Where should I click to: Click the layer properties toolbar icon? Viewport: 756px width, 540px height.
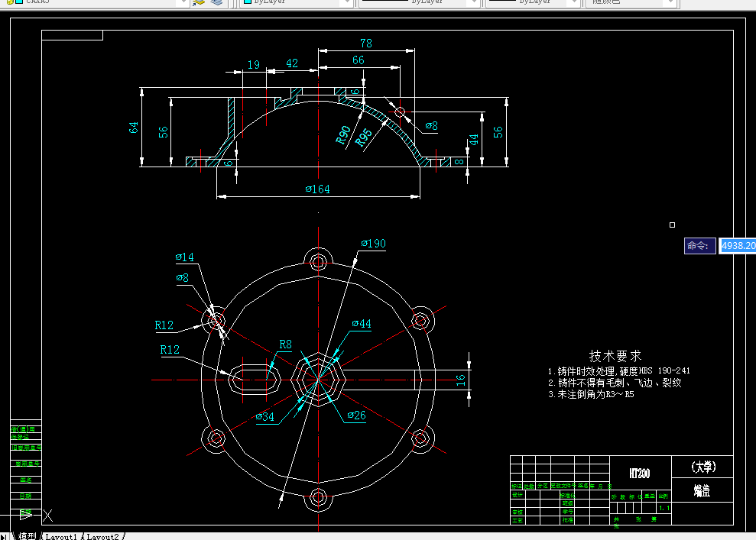[197, 3]
